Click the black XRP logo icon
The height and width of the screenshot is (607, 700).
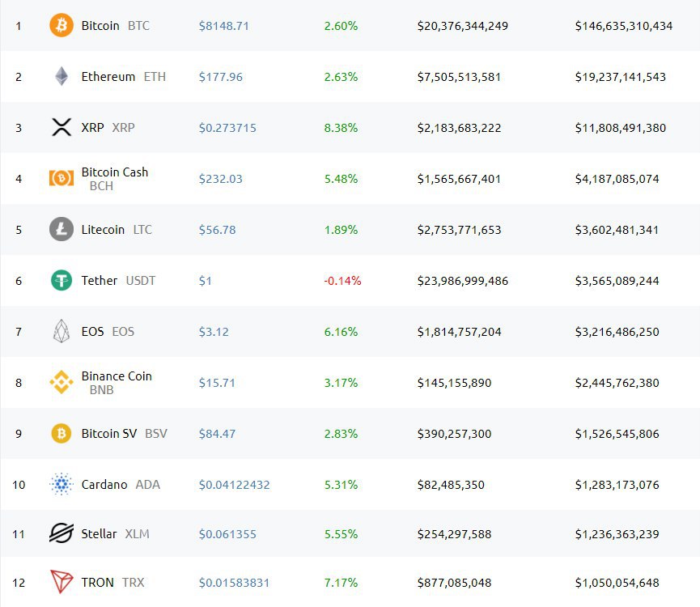point(62,127)
